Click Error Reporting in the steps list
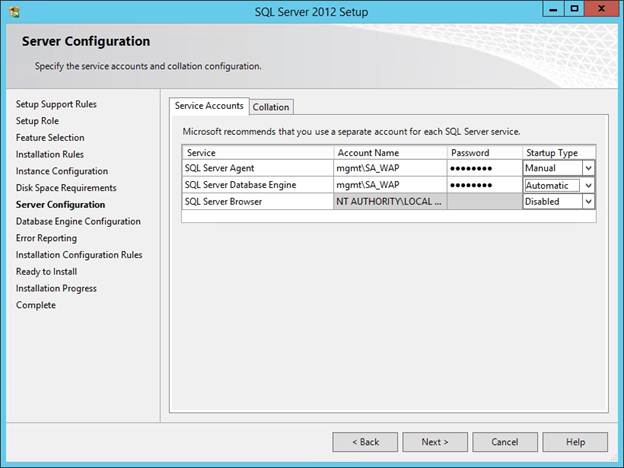The width and height of the screenshot is (624, 468). point(47,238)
